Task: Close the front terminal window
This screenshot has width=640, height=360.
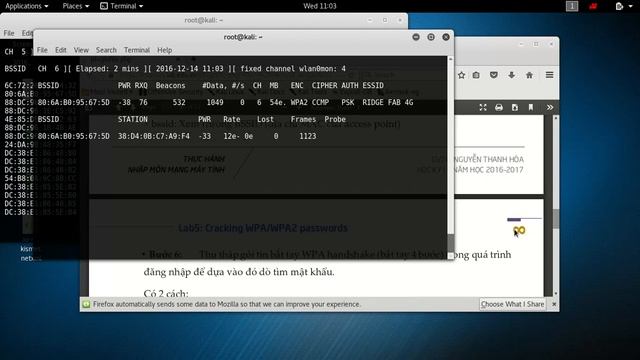Action: [x=446, y=37]
